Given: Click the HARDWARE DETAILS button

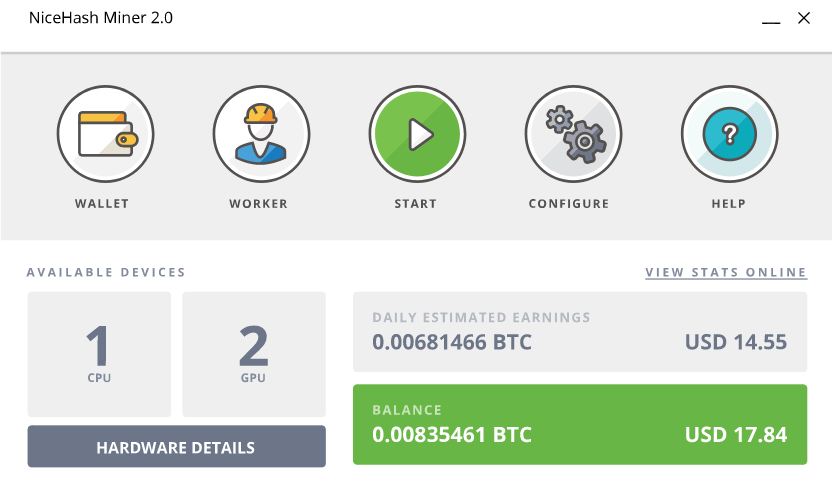Looking at the screenshot, I should coord(177,446).
